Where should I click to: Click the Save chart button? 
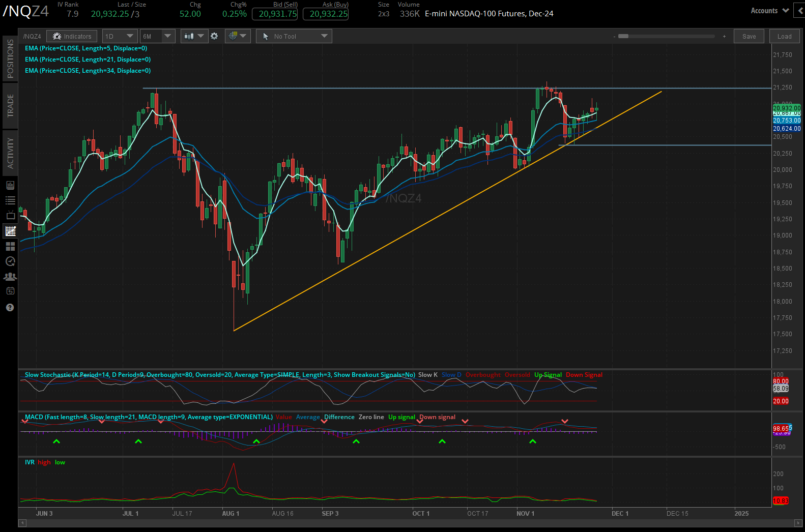pyautogui.click(x=749, y=36)
